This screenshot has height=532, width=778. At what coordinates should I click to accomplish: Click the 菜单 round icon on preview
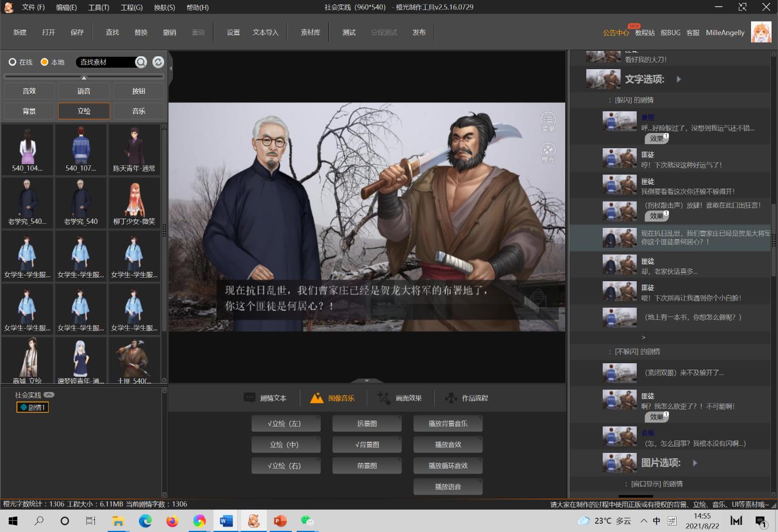point(548,120)
